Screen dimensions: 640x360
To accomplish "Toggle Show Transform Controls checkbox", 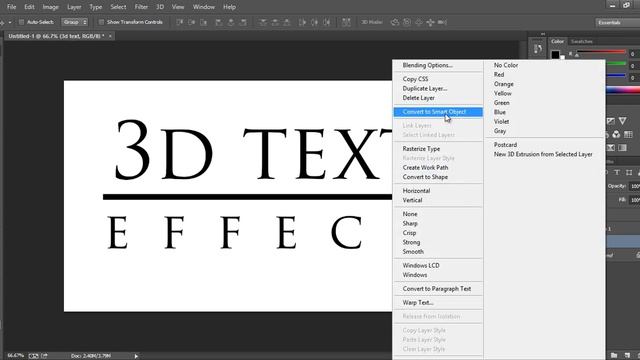I will pyautogui.click(x=101, y=22).
